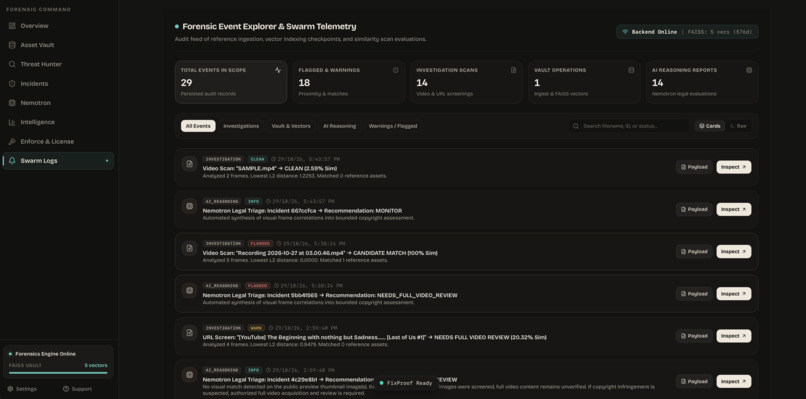
Task: Inspect the YouTube URL Screen event
Action: (734, 336)
